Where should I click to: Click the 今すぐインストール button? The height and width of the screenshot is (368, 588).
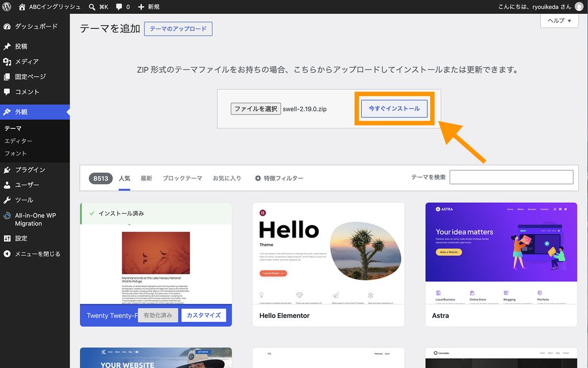point(394,109)
